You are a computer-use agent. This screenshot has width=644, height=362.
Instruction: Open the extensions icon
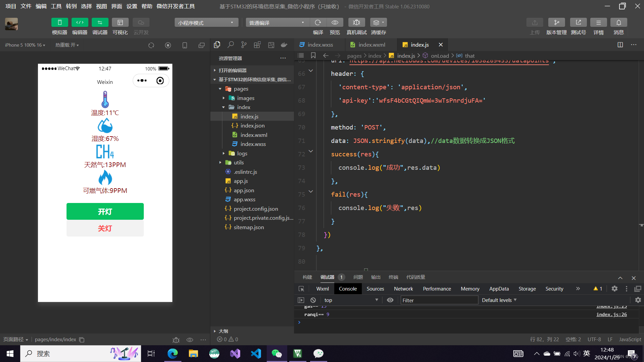[x=257, y=45]
